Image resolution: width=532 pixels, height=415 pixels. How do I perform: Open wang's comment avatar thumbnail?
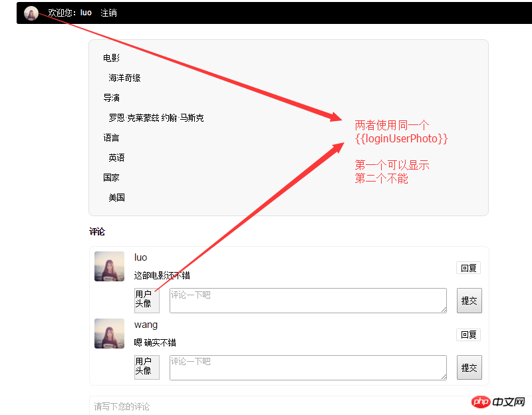tap(109, 334)
